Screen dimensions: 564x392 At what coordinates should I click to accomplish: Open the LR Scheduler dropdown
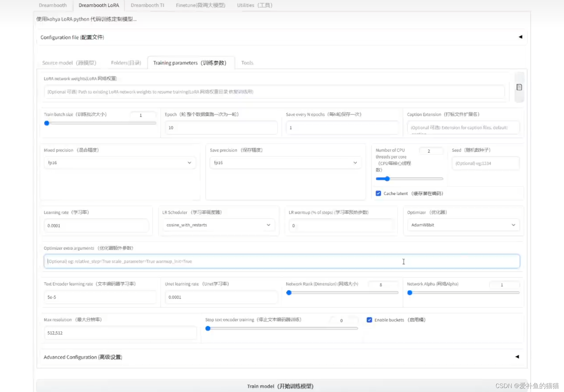point(218,225)
